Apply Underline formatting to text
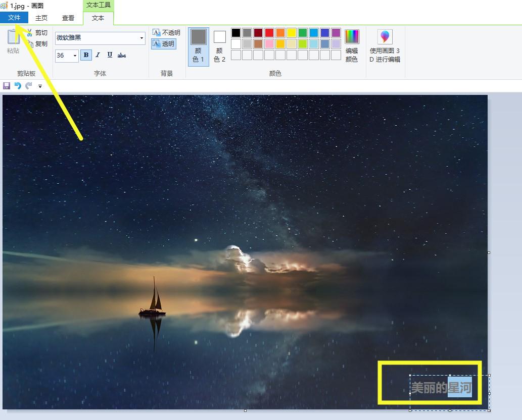The image size is (522, 420). tap(110, 55)
